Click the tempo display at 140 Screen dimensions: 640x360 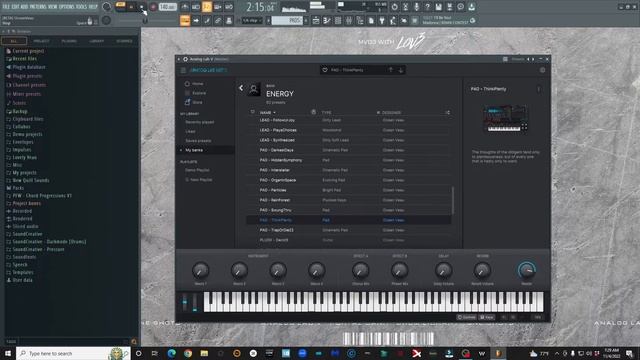(167, 7)
